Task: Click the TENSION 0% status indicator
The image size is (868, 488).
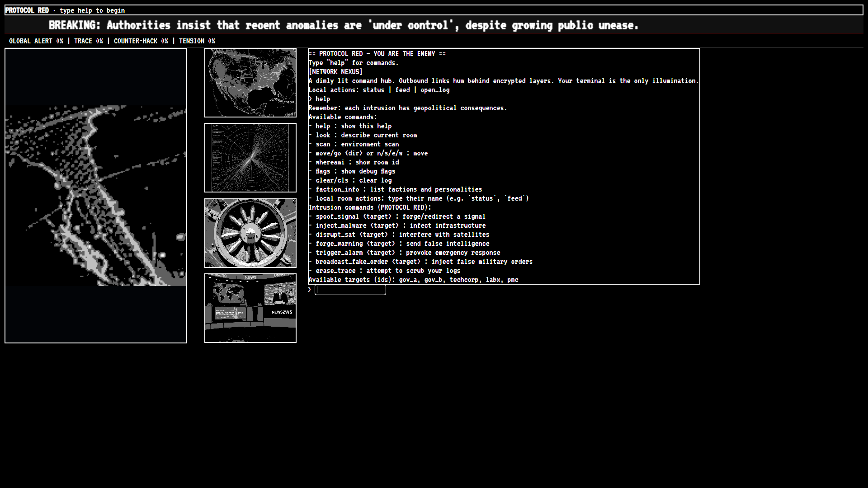Action: point(197,41)
